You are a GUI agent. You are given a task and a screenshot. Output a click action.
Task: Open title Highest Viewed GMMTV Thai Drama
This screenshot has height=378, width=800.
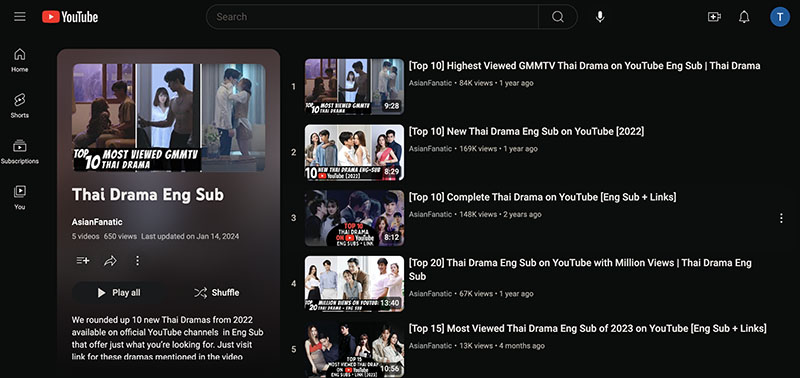click(x=584, y=66)
